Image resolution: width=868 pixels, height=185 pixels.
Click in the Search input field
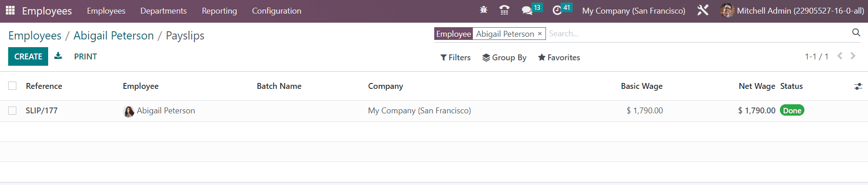point(695,34)
